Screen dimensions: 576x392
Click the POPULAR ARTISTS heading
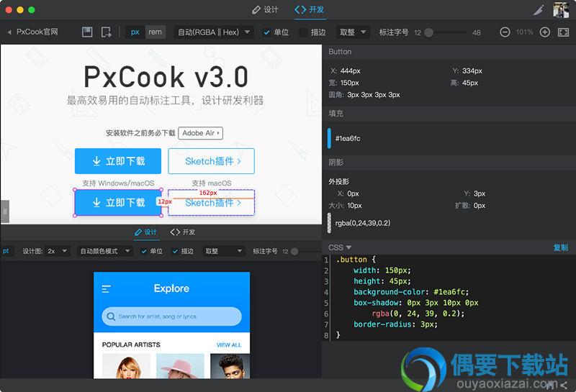131,345
